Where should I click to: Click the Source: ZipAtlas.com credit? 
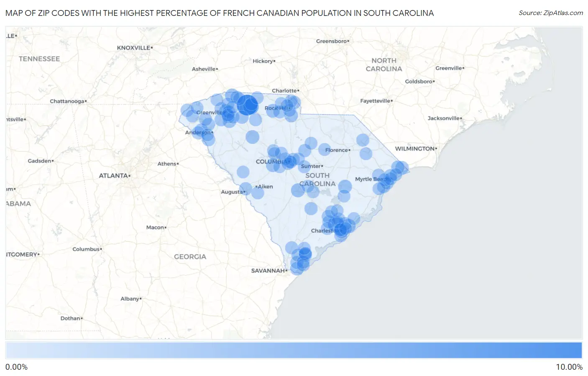click(x=551, y=13)
